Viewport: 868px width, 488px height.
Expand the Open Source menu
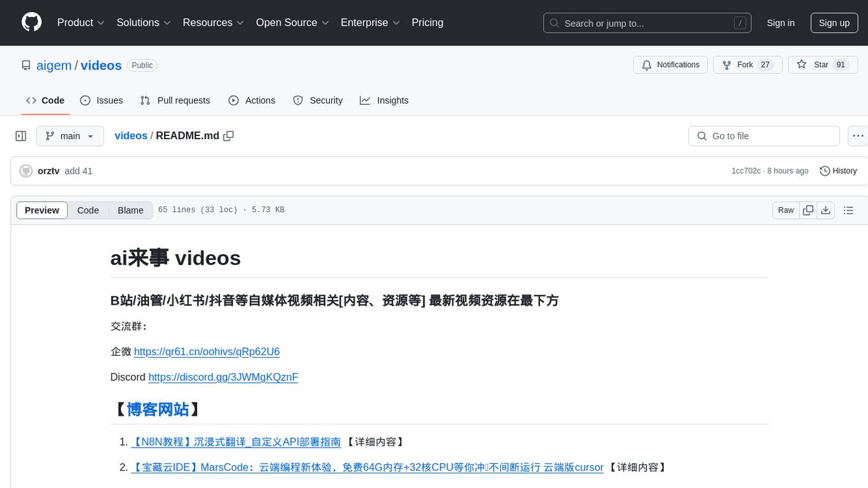pos(292,22)
